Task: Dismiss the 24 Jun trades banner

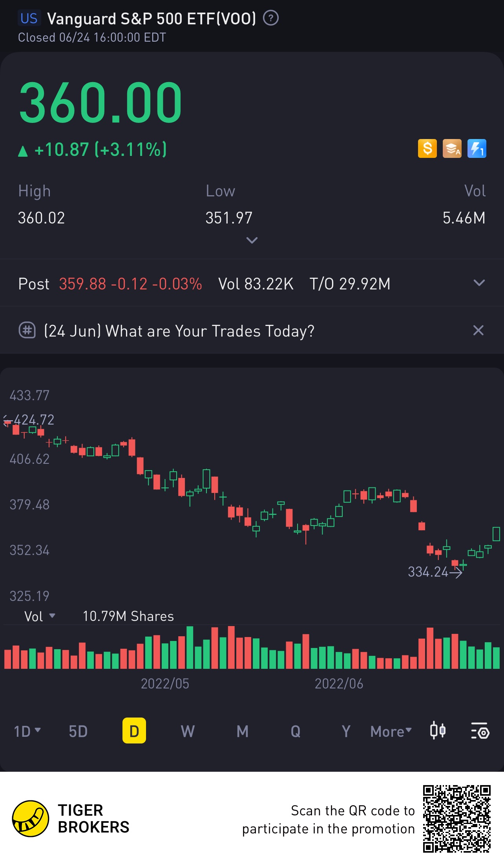Action: [x=478, y=330]
